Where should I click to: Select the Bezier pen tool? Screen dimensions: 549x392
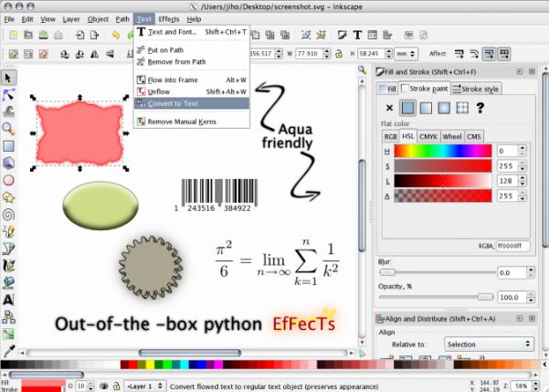coord(8,249)
